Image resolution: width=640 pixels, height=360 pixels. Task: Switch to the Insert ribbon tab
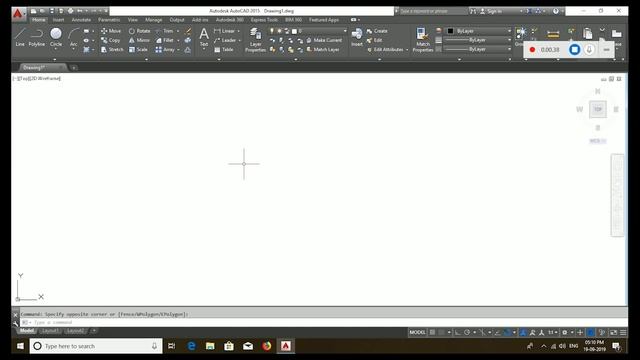click(x=58, y=20)
